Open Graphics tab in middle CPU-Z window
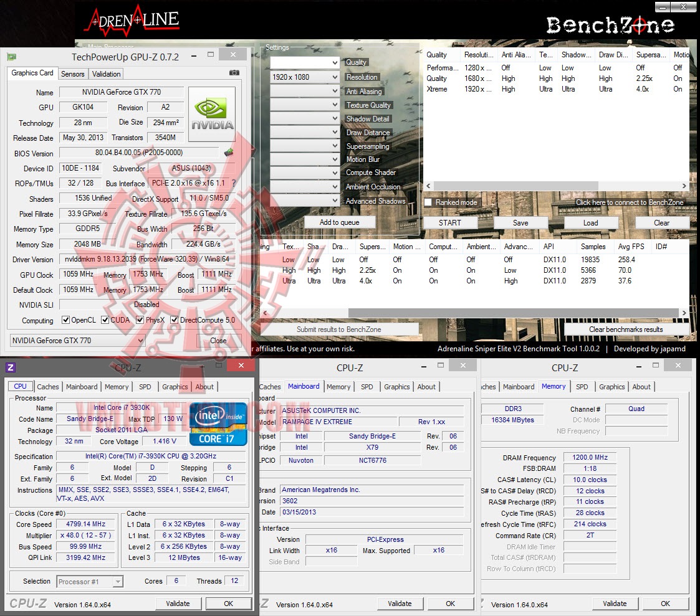Image resolution: width=700 pixels, height=616 pixels. coord(397,387)
